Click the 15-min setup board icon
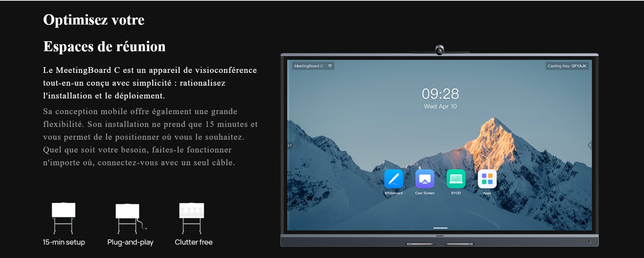Screen dimensions: 644x258 click(x=64, y=217)
